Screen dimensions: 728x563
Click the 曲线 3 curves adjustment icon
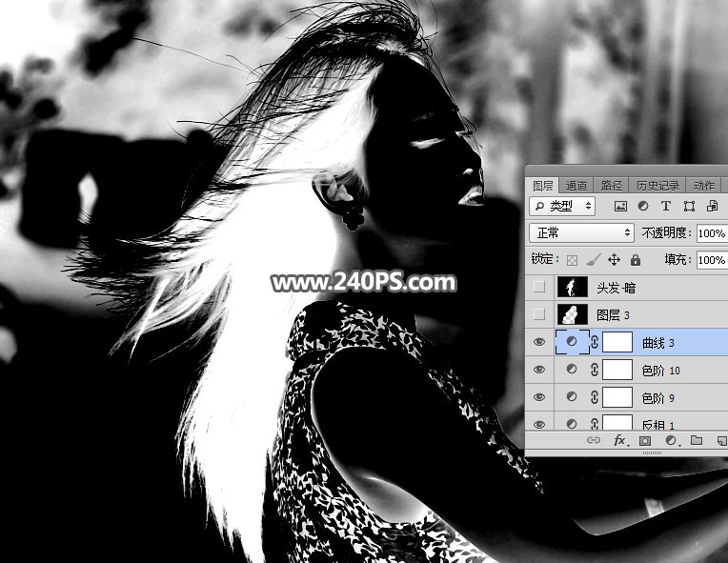pyautogui.click(x=572, y=342)
